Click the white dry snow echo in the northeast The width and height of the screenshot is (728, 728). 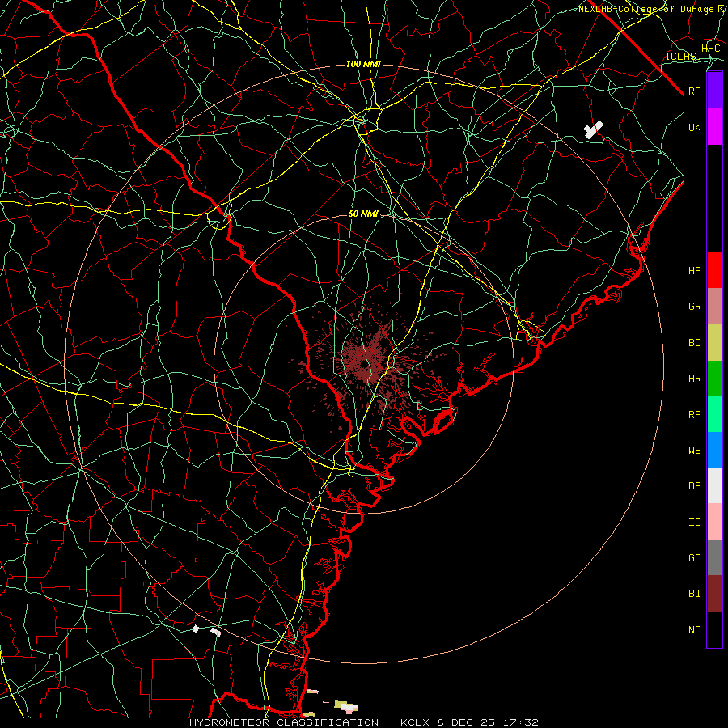[x=593, y=129]
